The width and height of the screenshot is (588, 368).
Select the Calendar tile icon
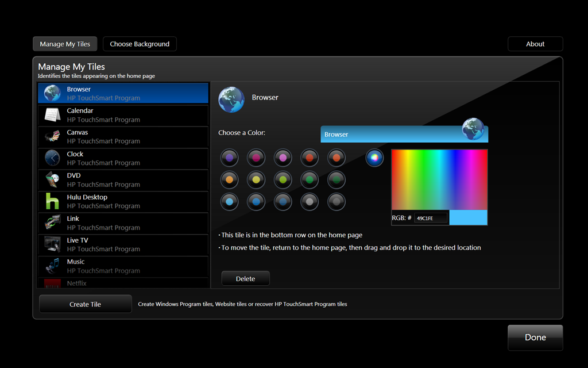point(52,115)
